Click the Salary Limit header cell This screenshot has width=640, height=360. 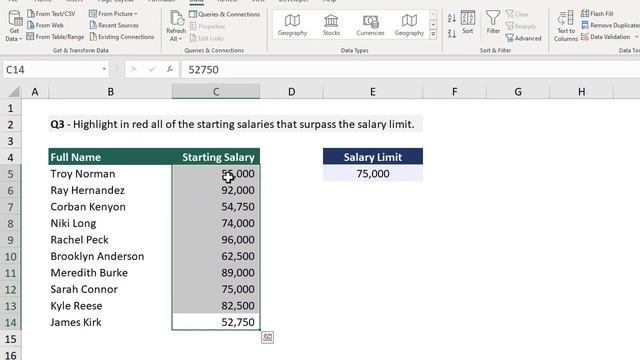click(x=373, y=157)
